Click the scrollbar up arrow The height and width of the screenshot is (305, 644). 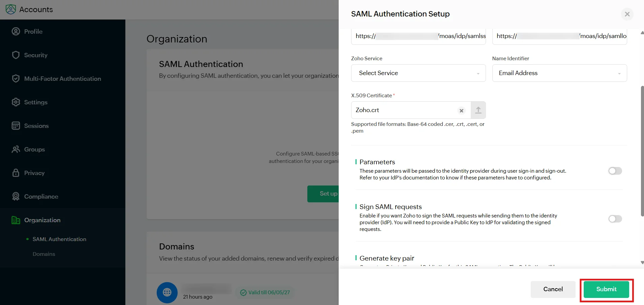[642, 33]
